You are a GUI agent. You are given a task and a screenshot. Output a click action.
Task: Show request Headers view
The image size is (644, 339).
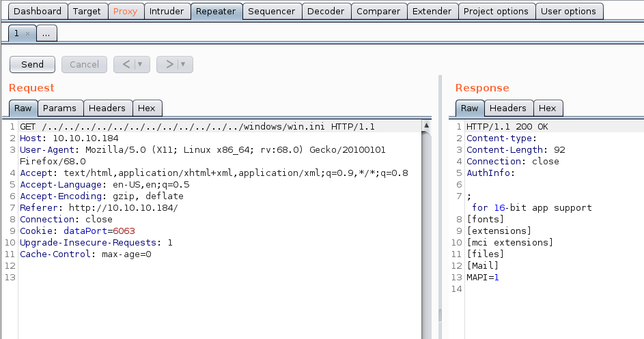107,108
